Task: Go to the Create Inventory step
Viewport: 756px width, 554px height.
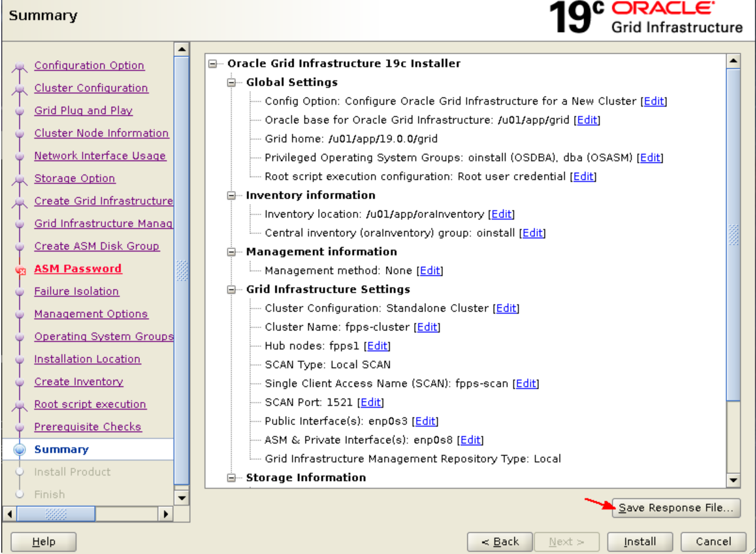Action: tap(78, 381)
